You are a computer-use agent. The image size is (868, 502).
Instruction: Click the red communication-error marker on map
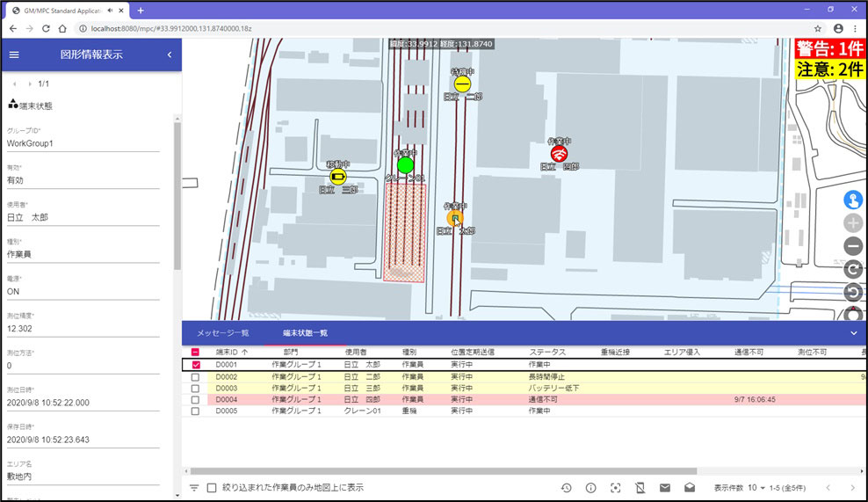[x=559, y=154]
